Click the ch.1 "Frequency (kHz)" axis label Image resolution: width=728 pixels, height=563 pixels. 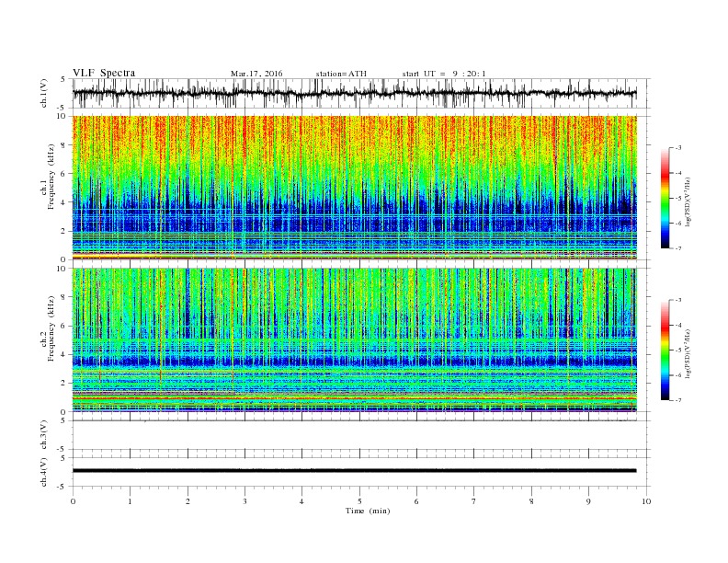coord(51,177)
